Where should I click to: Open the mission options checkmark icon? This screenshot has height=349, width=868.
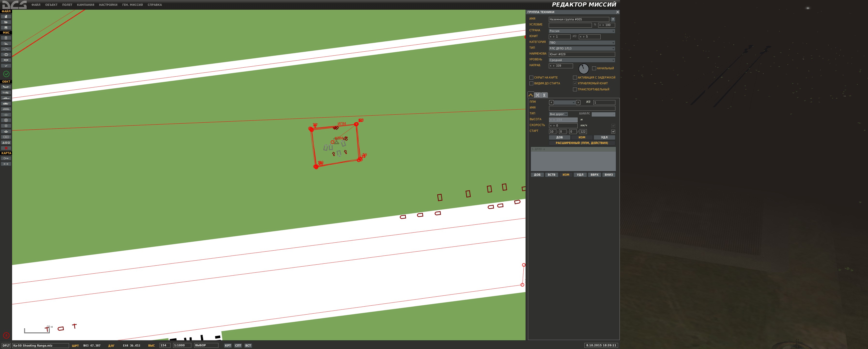point(6,66)
